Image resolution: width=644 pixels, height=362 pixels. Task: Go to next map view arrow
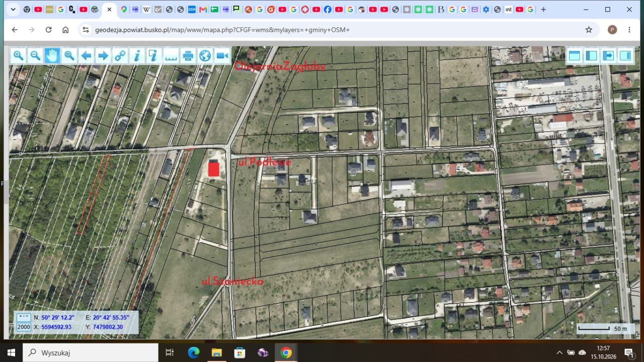tap(103, 55)
